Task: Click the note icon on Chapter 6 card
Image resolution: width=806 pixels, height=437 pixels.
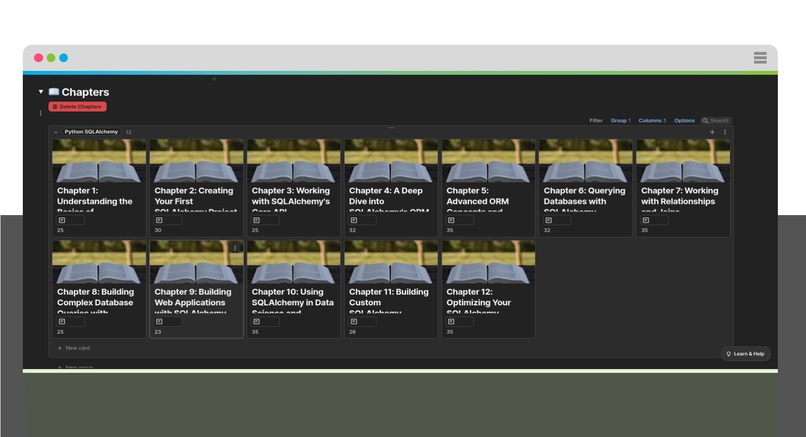Action: click(x=548, y=221)
